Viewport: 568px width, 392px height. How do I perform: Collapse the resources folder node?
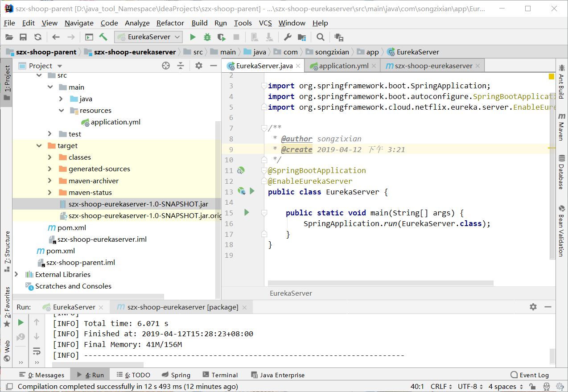click(x=61, y=110)
